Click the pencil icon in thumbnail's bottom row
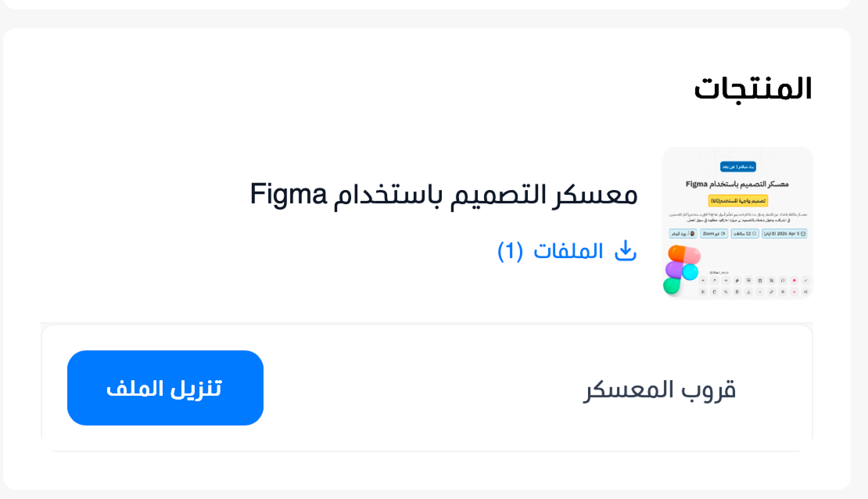 772,292
